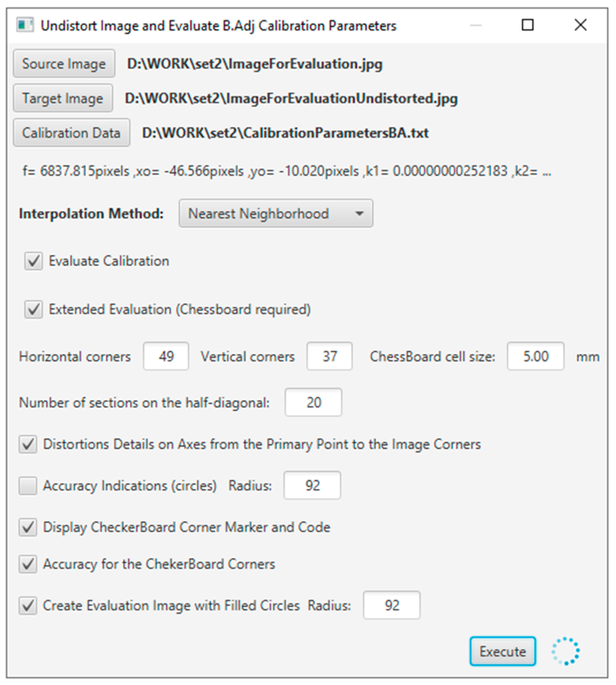Select the half-diagonal sections number field

[x=313, y=403]
